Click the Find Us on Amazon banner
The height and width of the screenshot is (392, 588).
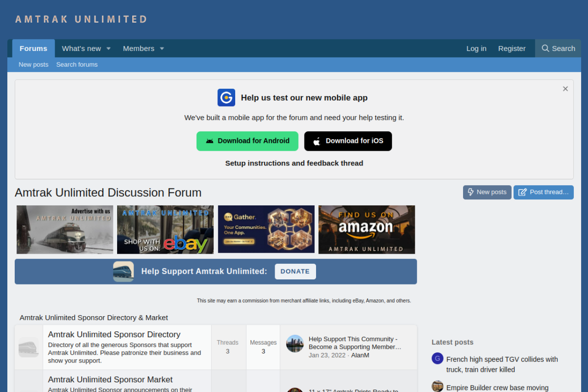[367, 229]
